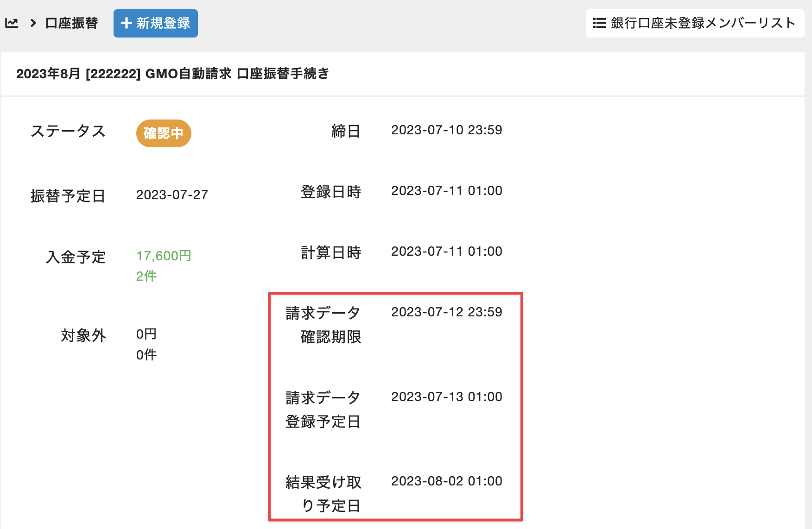The width and height of the screenshot is (812, 529).
Task: Click the list icon beside 銀行口座未登録メンバーリスト
Action: click(599, 23)
